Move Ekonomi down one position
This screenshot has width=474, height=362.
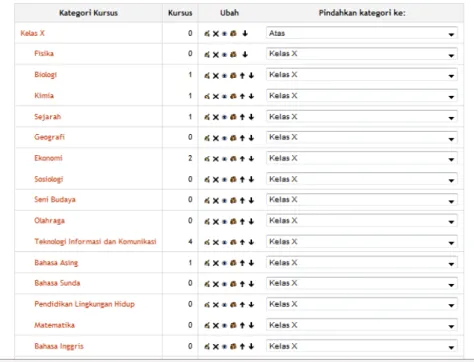251,159
